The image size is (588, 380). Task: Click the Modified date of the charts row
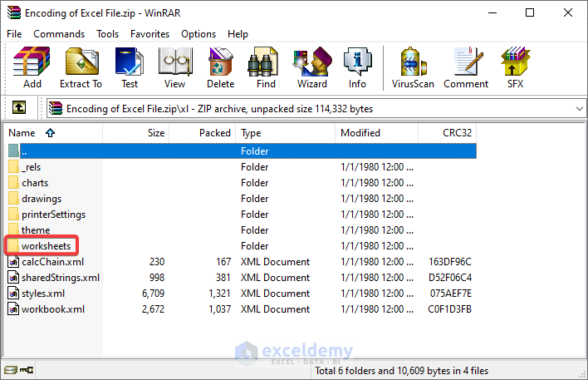(377, 182)
